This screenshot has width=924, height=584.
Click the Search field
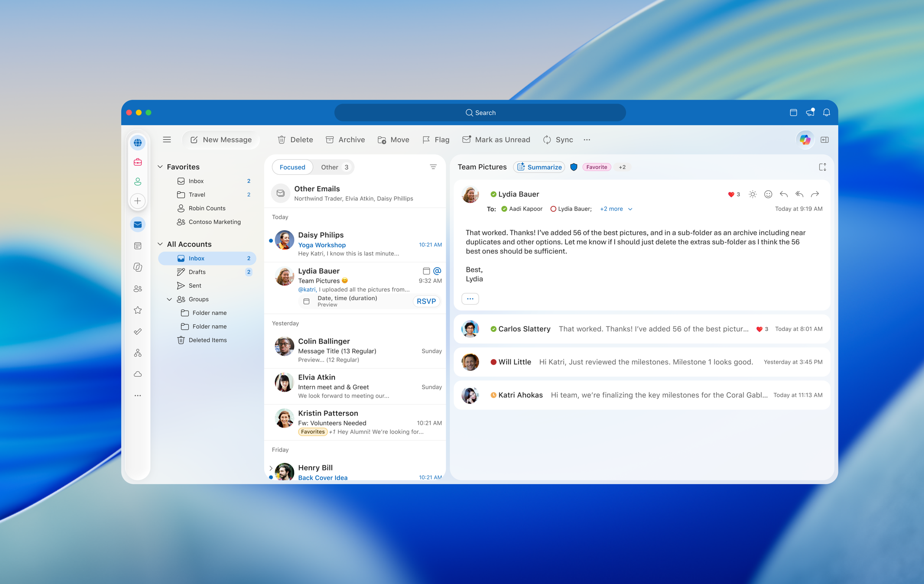click(x=480, y=112)
